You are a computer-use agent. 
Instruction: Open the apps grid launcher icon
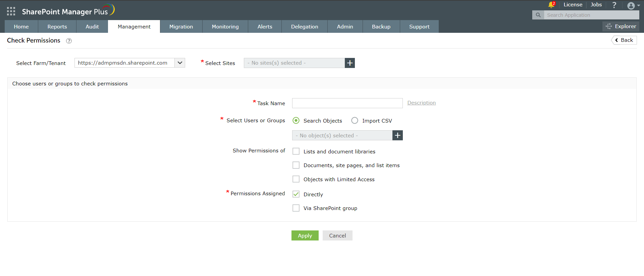[11, 11]
